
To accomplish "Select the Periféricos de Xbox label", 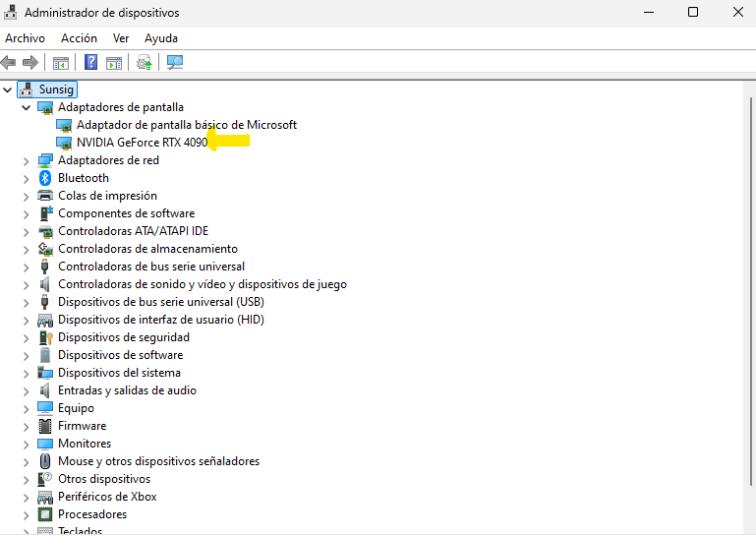I will pyautogui.click(x=107, y=497).
